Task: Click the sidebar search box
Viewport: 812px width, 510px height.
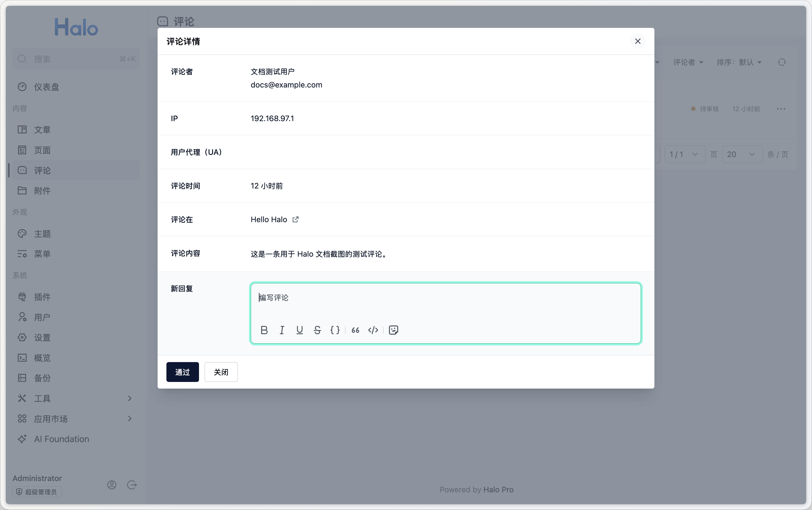Action: coord(76,59)
